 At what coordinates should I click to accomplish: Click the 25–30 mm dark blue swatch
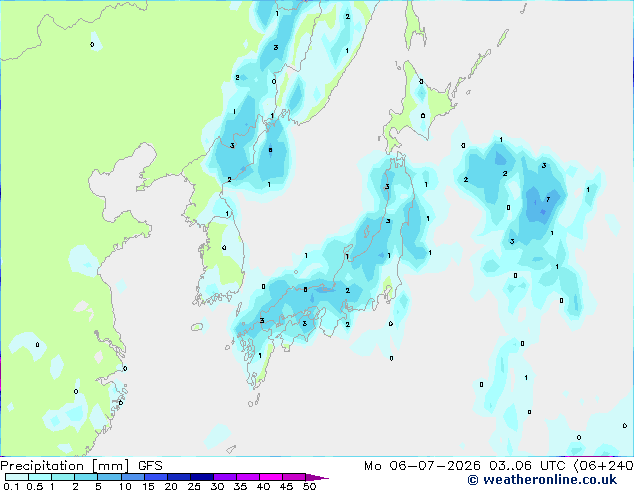[x=202, y=477]
